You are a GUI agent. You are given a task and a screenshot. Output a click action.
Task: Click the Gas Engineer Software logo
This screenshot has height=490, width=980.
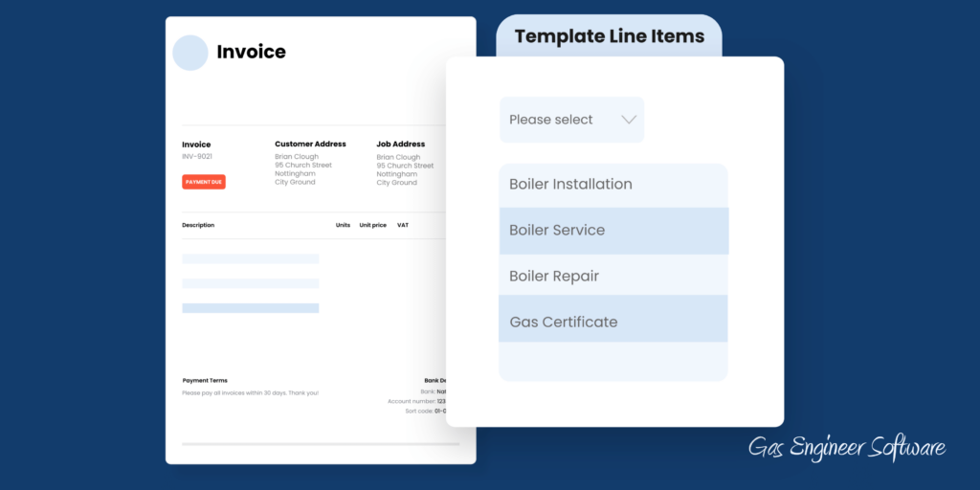(x=847, y=447)
